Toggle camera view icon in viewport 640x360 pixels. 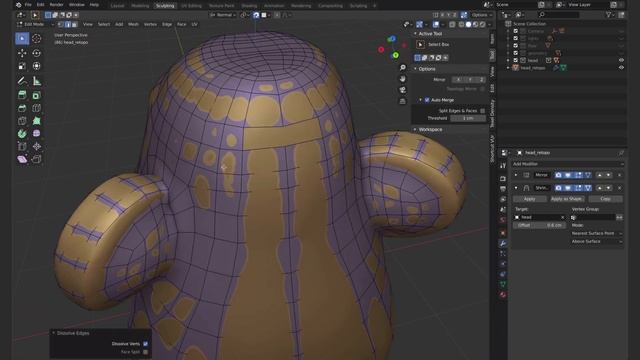click(402, 90)
